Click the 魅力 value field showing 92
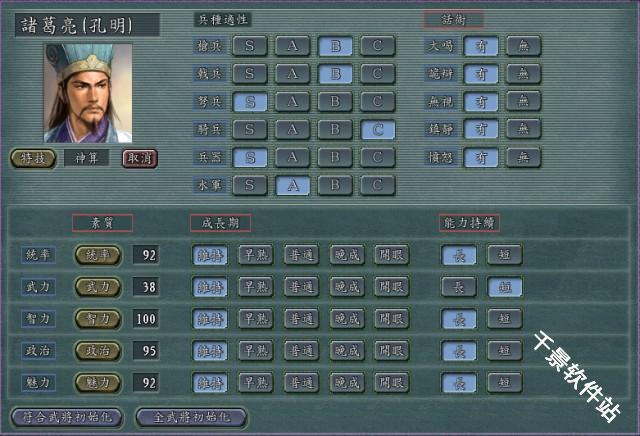 point(146,383)
